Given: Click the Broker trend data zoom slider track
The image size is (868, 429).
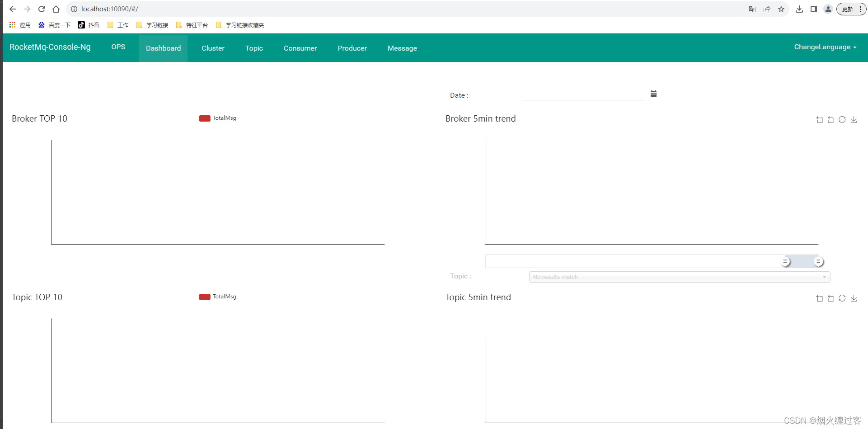Looking at the screenshot, I should click(652, 261).
